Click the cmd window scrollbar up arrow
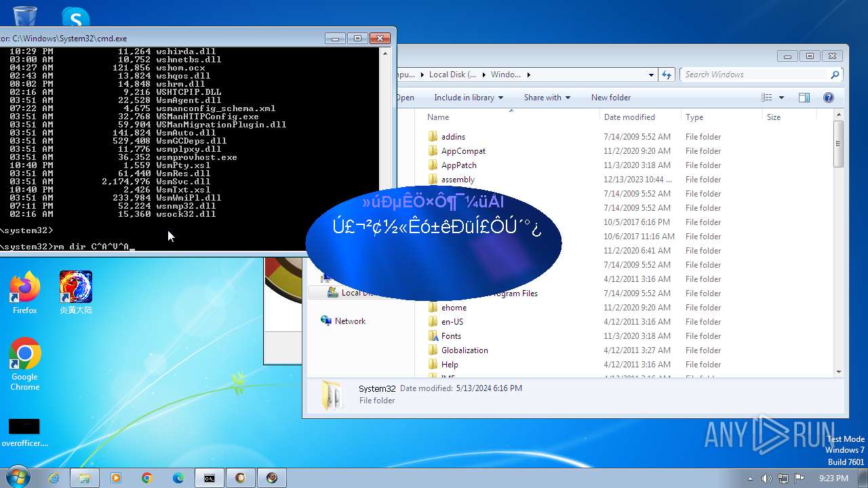Image resolution: width=868 pixels, height=488 pixels. [387, 52]
